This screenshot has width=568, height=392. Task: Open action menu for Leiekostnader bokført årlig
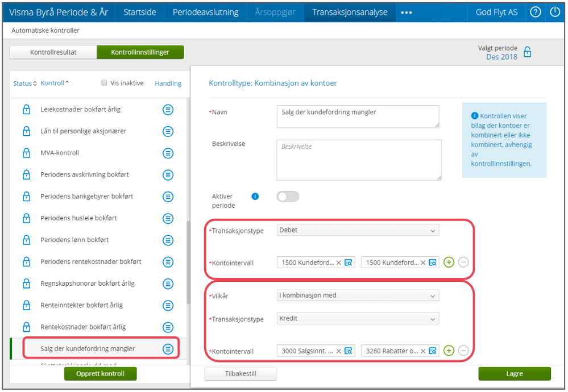(x=168, y=110)
